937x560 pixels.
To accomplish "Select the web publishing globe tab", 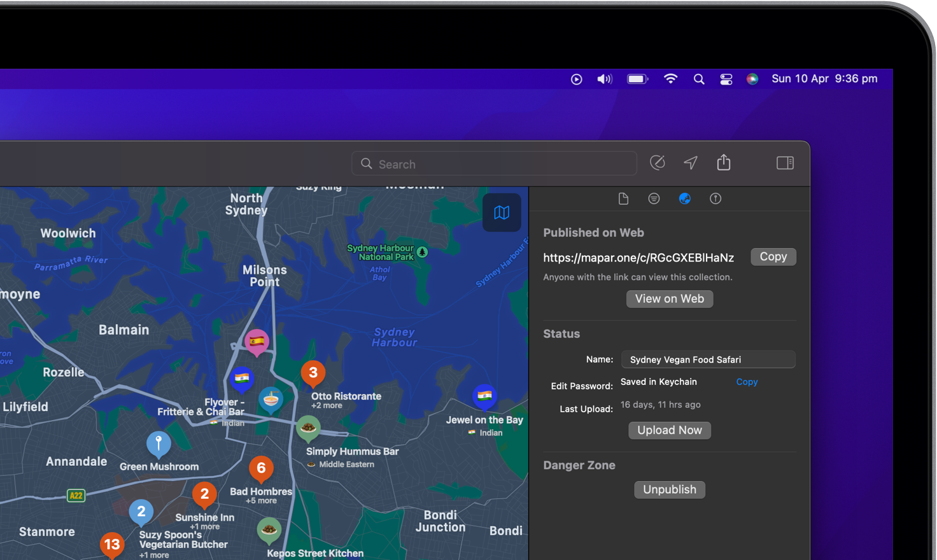I will [685, 199].
